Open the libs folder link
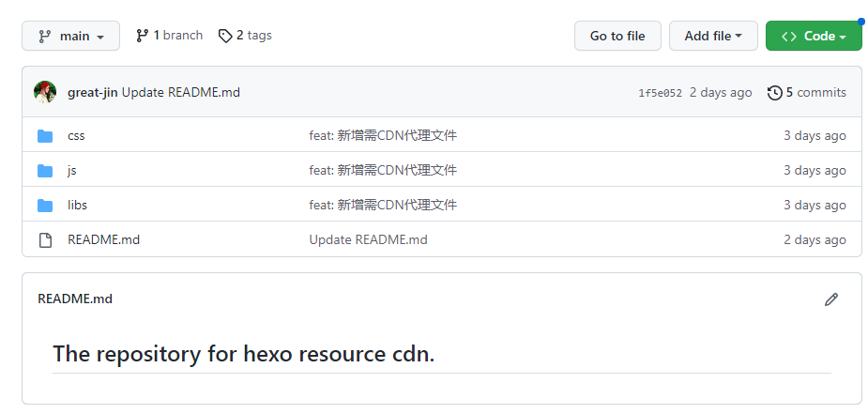 77,206
